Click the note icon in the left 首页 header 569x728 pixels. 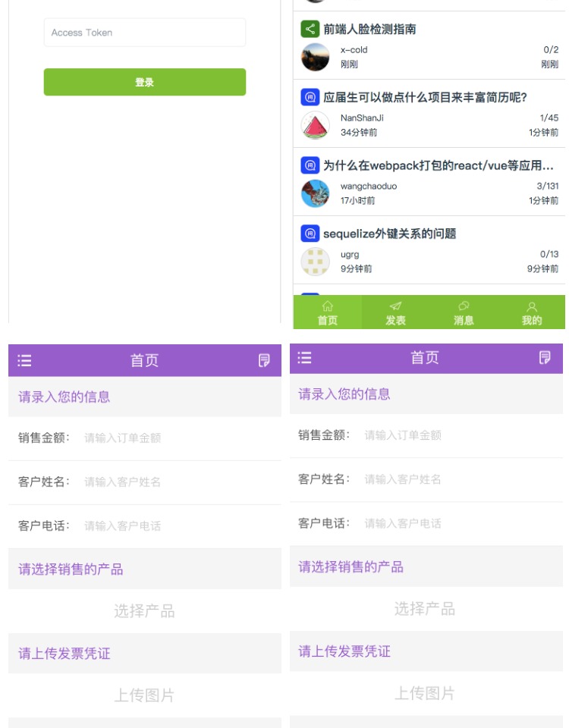click(264, 361)
